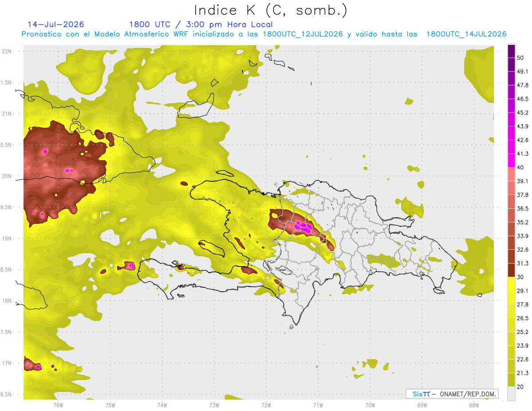Click the '22N' latitude label
The height and width of the screenshot is (411, 532).
coord(8,51)
